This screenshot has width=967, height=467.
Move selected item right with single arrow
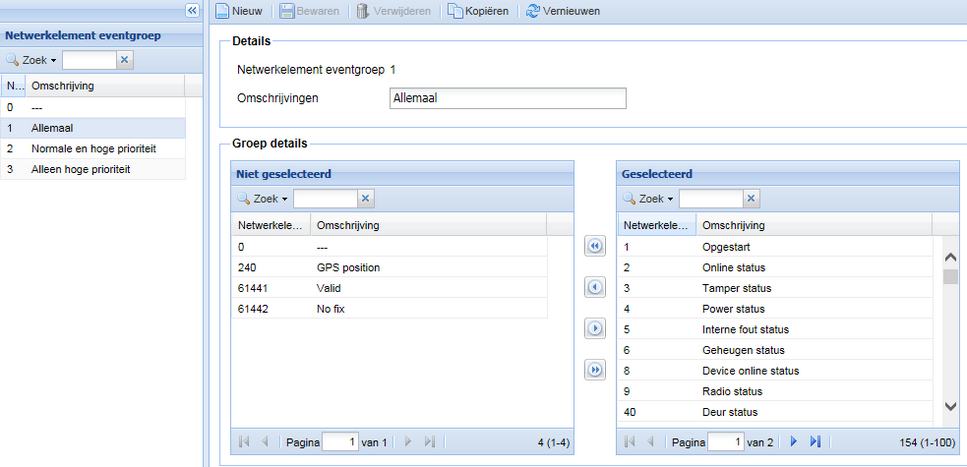(x=595, y=329)
